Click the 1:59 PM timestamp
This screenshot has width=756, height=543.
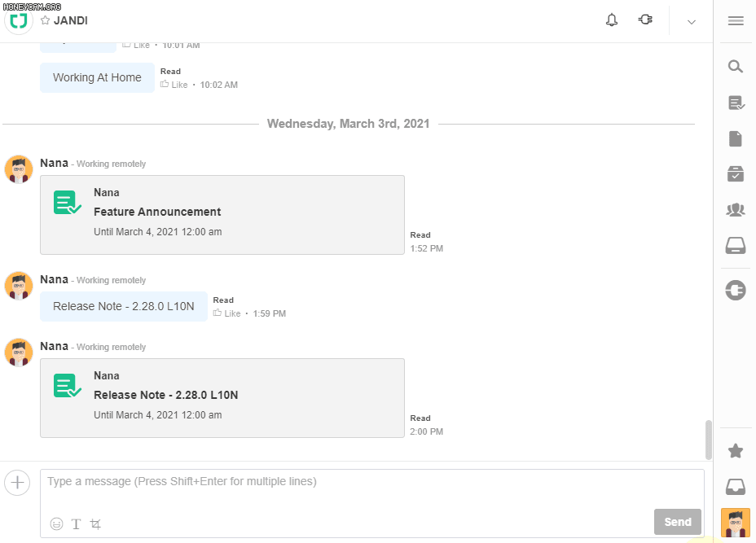(x=270, y=313)
